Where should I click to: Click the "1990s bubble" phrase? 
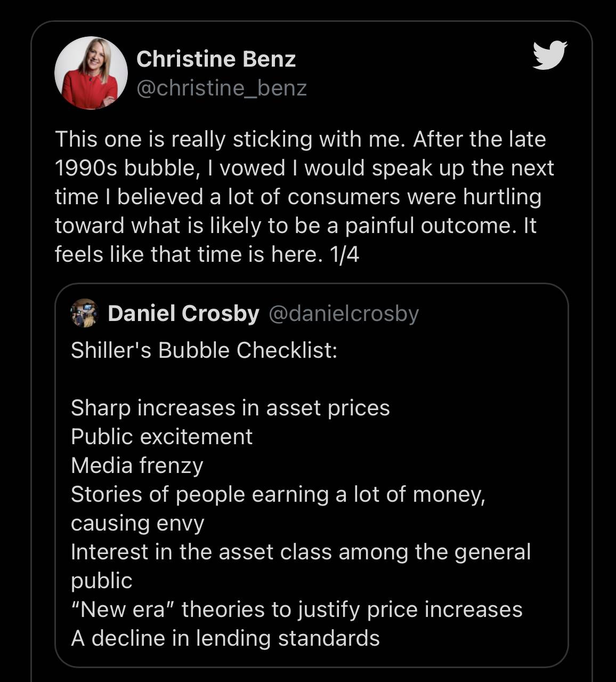(x=125, y=168)
